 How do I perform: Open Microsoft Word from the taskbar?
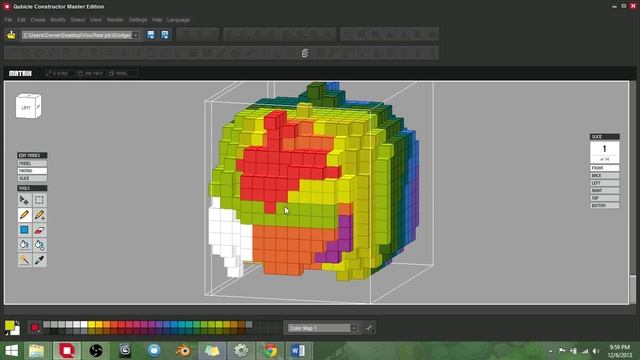pyautogui.click(x=298, y=351)
